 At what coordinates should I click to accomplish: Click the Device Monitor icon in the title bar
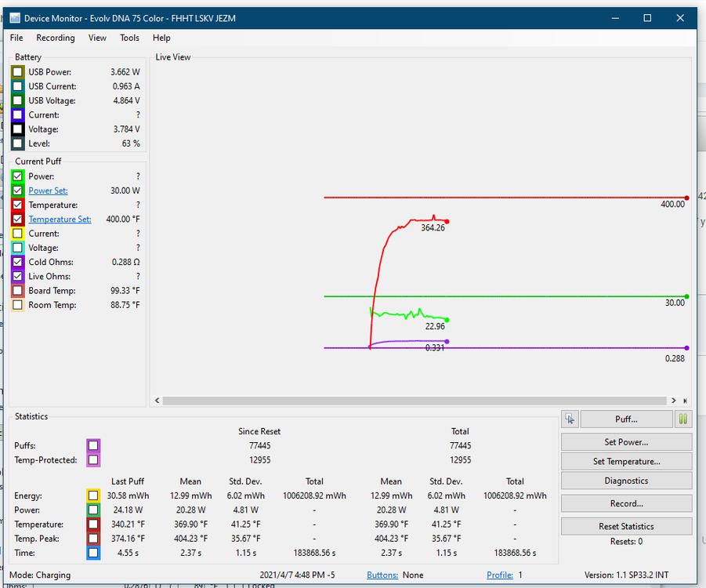tap(14, 18)
